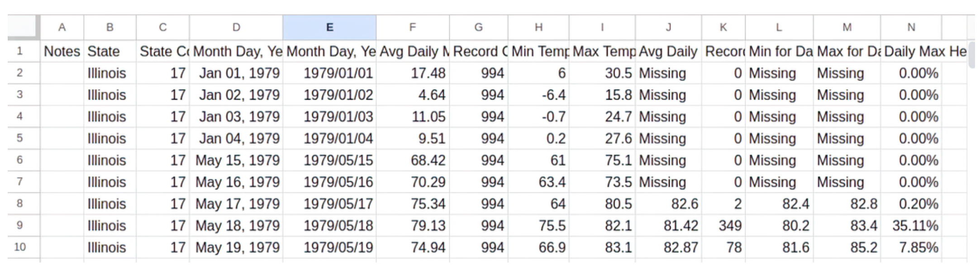This screenshot has height=277, width=980.
Task: Click the cell with value 349
Action: pyautogui.click(x=723, y=225)
